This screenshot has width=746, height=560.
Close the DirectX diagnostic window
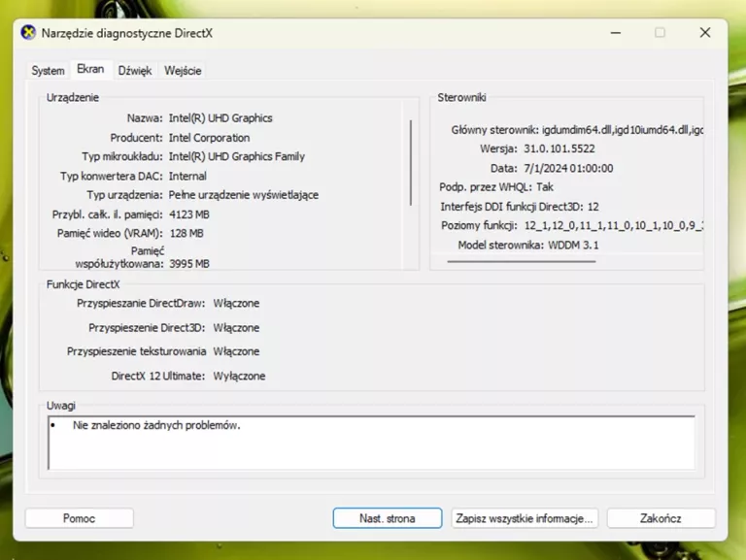click(x=705, y=33)
